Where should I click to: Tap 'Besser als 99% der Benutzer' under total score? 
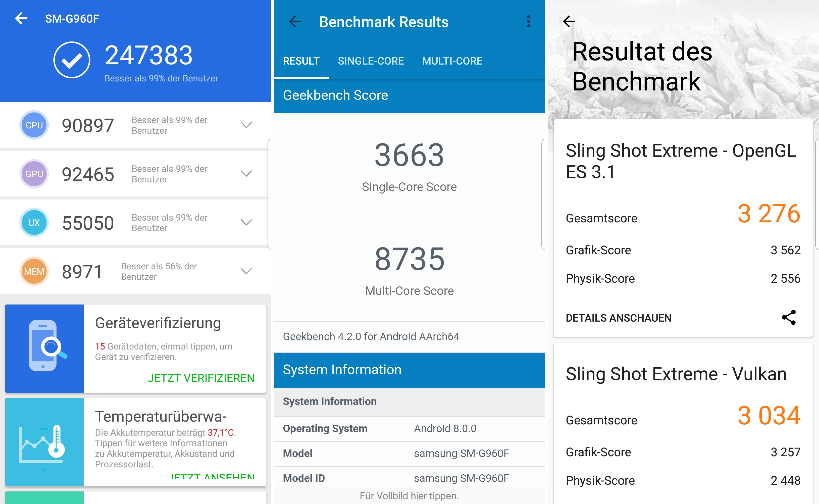tap(161, 78)
